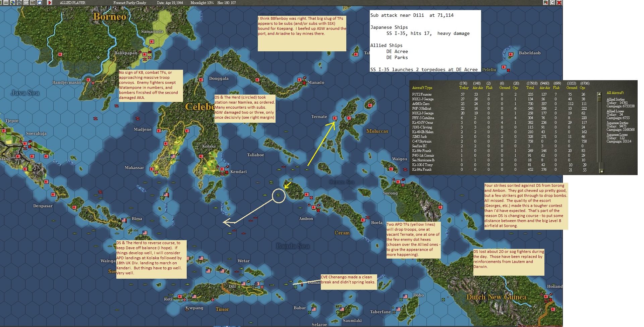644x327 pixels.
Task: Click the Date Apr 19, 1944 status text
Action: click(x=170, y=3)
